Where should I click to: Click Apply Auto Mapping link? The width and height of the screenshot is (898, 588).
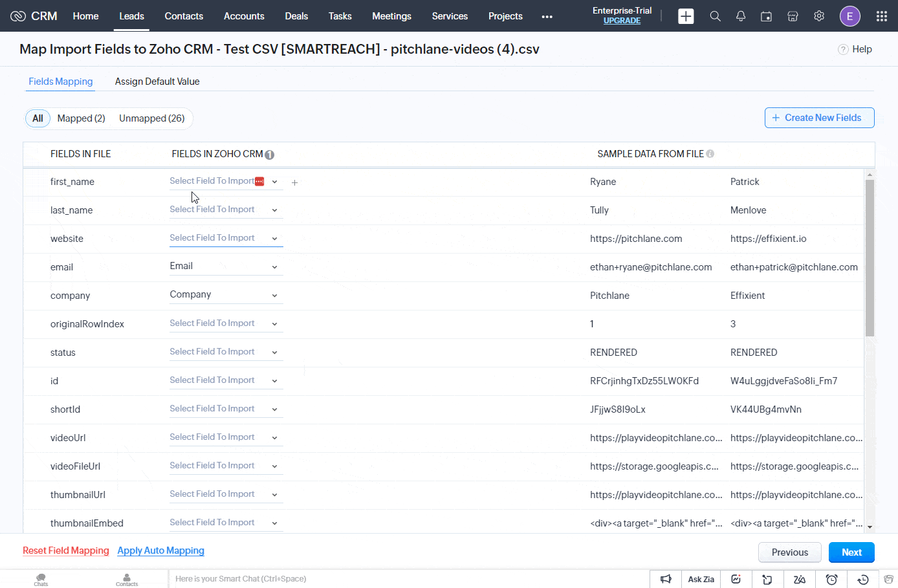160,550
